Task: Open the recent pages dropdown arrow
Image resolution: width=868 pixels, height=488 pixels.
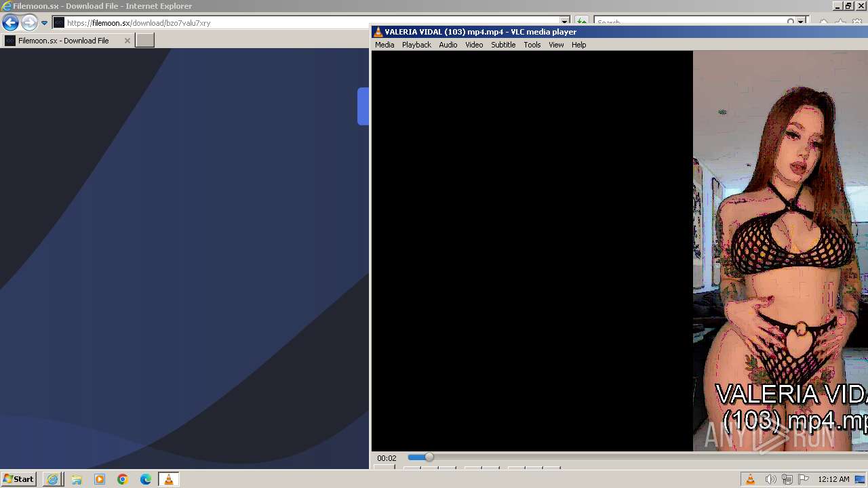Action: (x=44, y=22)
